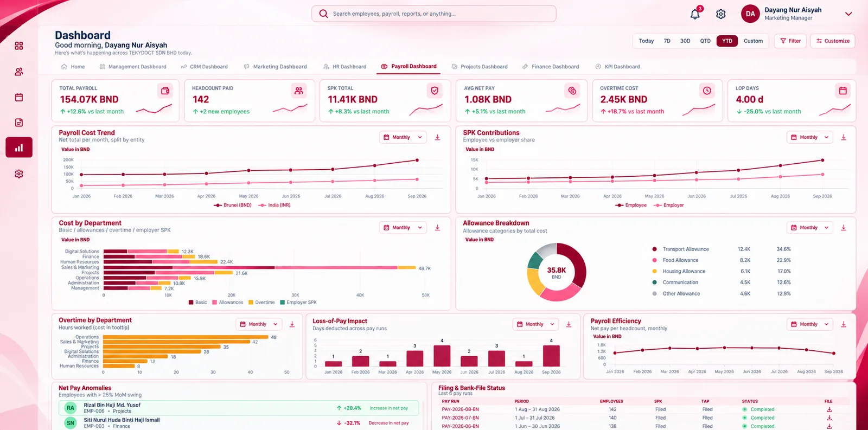Open the settings gear in top bar

pyautogui.click(x=721, y=14)
